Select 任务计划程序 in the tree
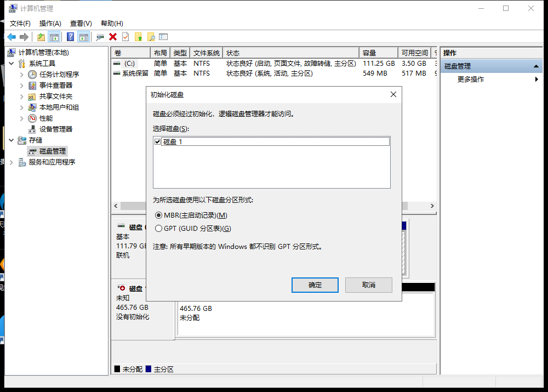The image size is (548, 392). point(59,74)
